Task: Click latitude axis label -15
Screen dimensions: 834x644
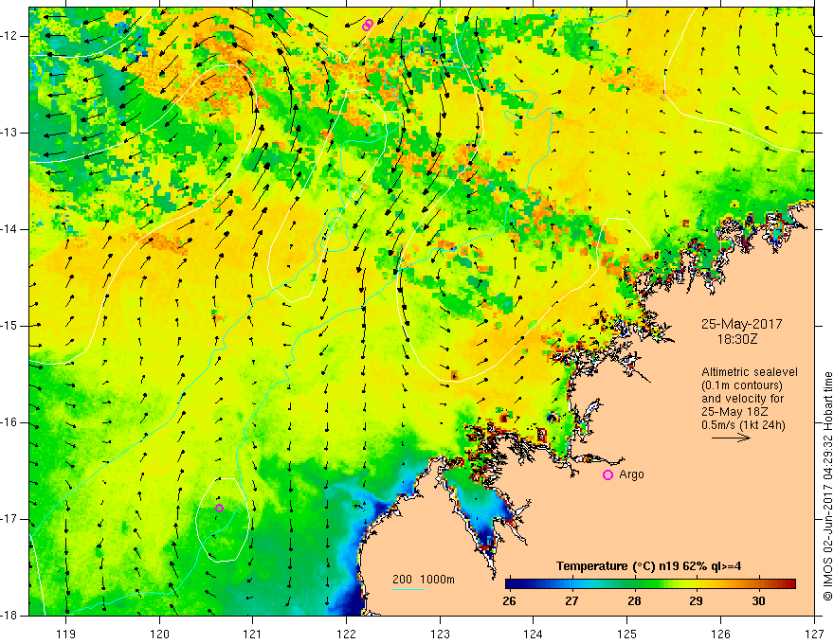Action: click(x=10, y=326)
